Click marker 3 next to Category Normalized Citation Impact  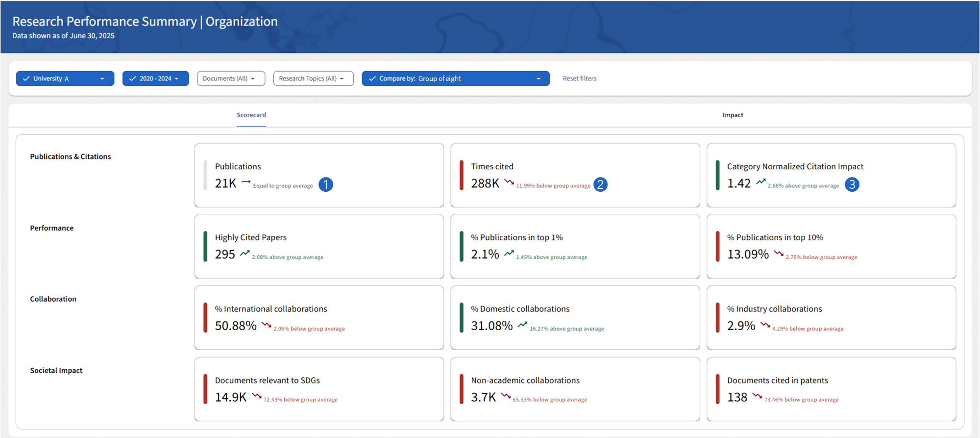tap(852, 184)
